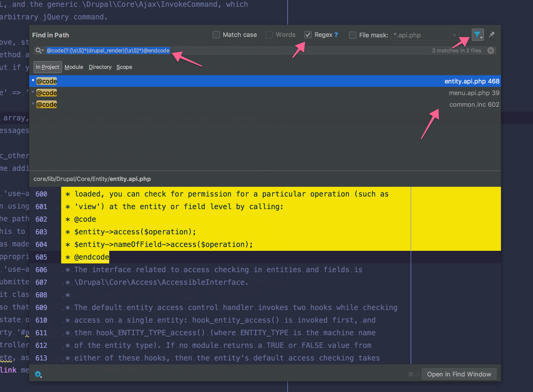Switch to the Module scope tab
The width and height of the screenshot is (533, 392).
[74, 67]
